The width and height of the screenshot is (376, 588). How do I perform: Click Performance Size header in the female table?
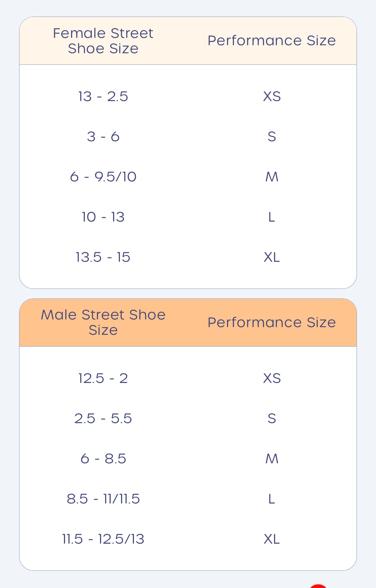[272, 41]
